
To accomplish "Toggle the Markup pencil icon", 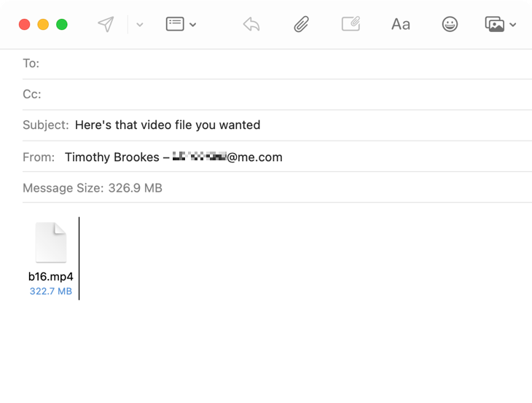I will coord(351,24).
